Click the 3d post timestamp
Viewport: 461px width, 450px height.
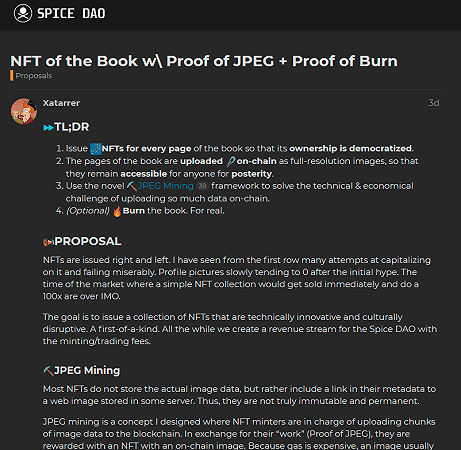point(434,103)
